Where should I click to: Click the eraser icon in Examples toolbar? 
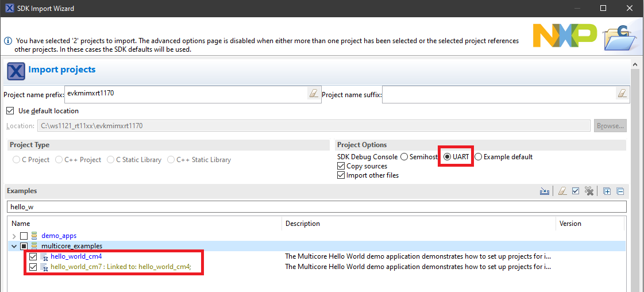coord(563,191)
